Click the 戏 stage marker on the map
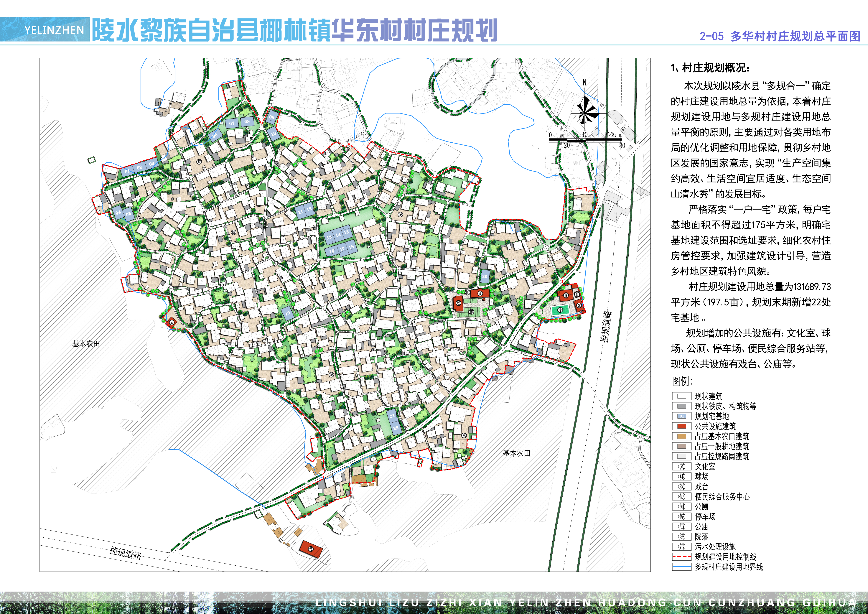Viewport: 868px width, 614px height. pos(459,303)
